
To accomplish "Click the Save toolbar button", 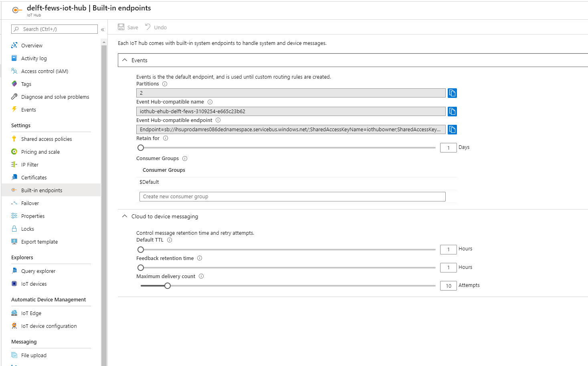I will [x=128, y=27].
